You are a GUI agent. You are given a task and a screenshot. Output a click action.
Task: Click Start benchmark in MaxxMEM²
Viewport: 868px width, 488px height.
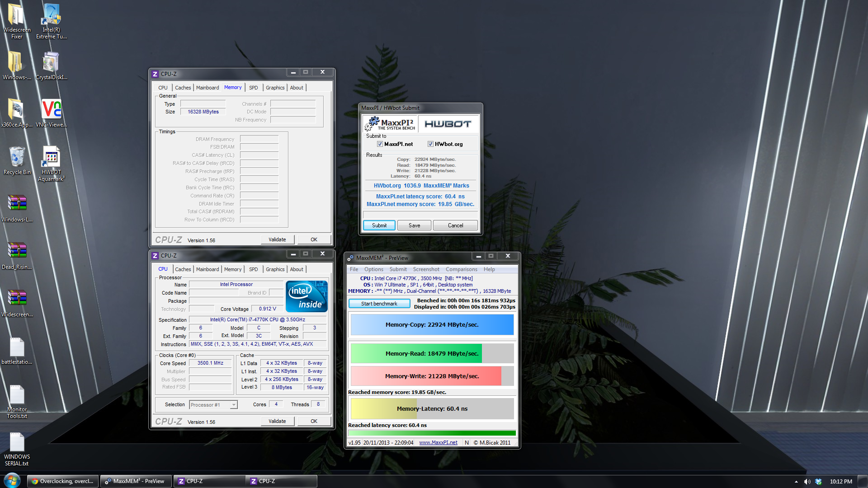pyautogui.click(x=379, y=304)
